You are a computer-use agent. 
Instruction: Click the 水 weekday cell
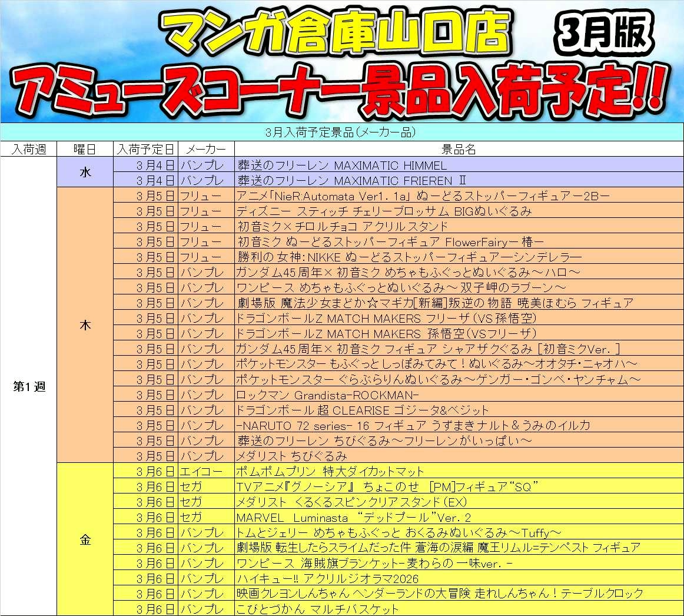(85, 173)
